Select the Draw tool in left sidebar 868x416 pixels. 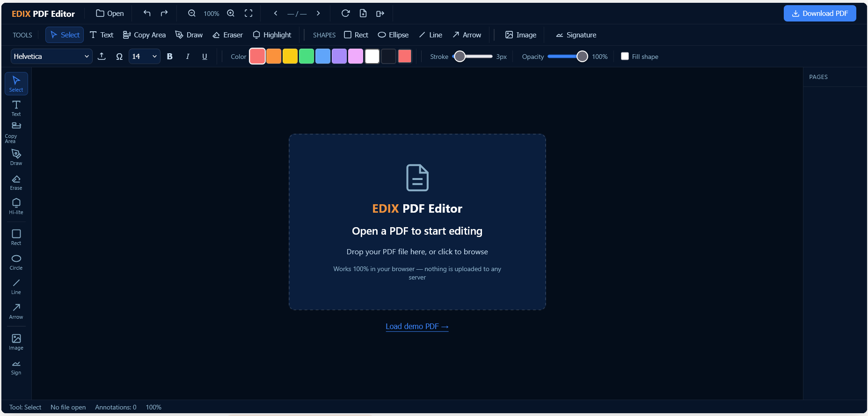[x=16, y=158]
